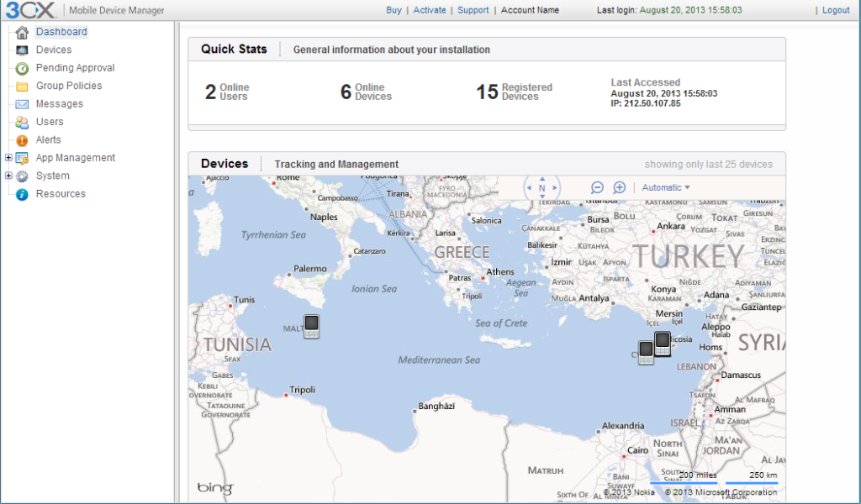The height and width of the screenshot is (504, 861).
Task: Click the 3CX logo
Action: [x=31, y=10]
